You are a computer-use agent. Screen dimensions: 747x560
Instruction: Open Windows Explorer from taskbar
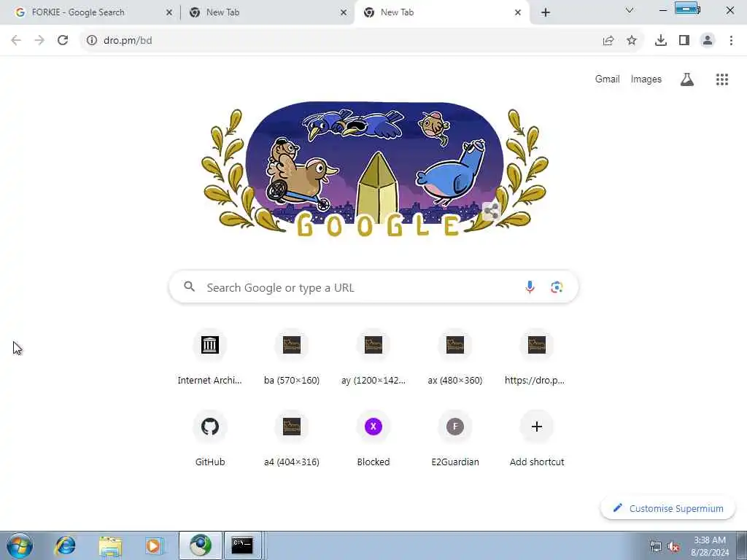pos(111,545)
